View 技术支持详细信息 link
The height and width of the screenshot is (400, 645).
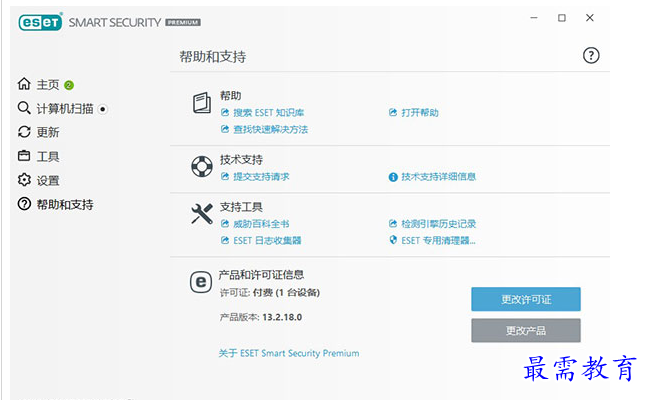click(438, 177)
